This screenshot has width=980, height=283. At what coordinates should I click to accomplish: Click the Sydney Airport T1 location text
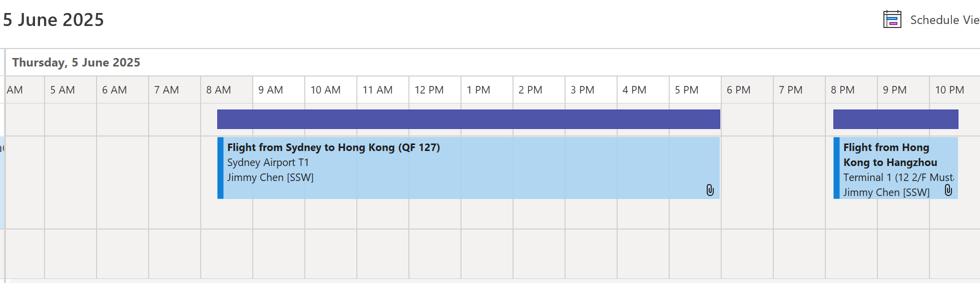point(268,162)
